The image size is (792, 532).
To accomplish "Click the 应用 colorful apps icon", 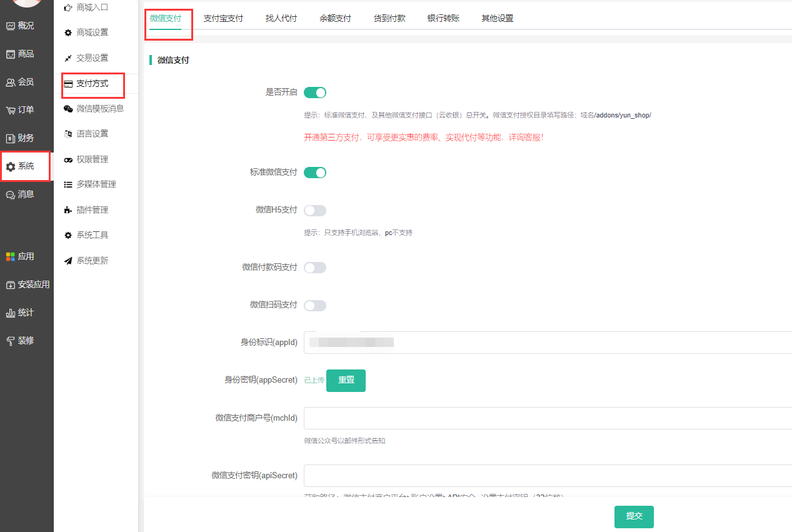I will [11, 256].
